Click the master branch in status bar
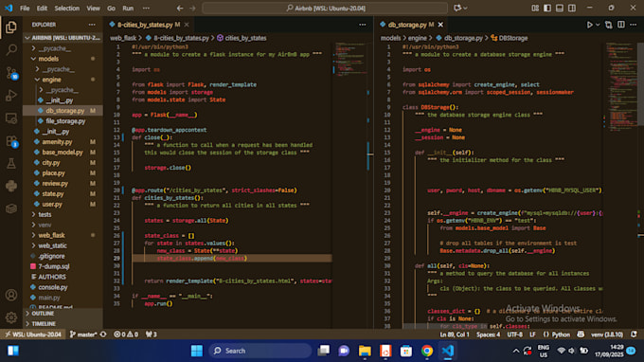Viewport: 644px width, 362px height. [x=83, y=335]
